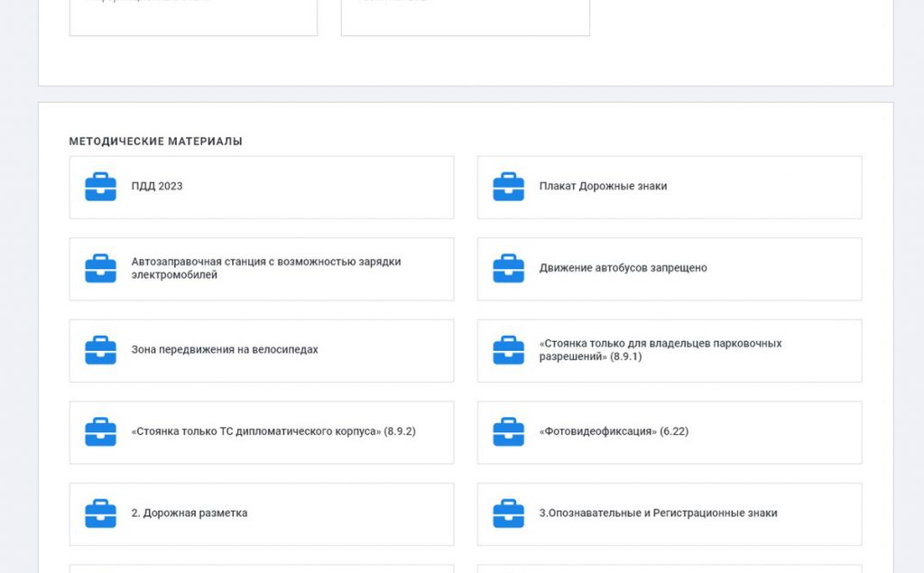
Task: Click the briefcase icon next to parking sign 8.9.1
Action: point(508,350)
